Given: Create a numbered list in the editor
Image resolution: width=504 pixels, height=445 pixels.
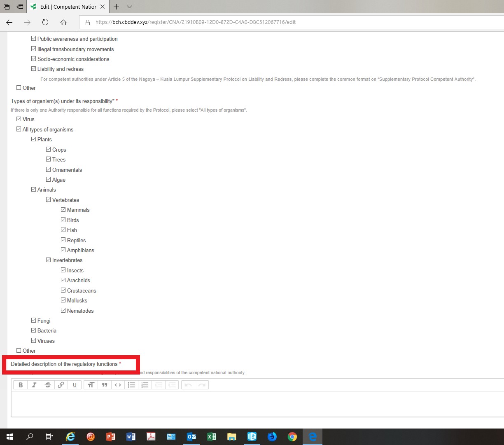Looking at the screenshot, I should 145,385.
